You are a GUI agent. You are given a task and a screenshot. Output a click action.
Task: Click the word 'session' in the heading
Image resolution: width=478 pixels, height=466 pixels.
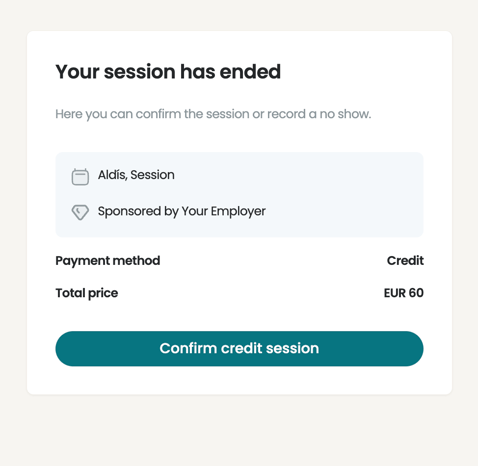140,72
